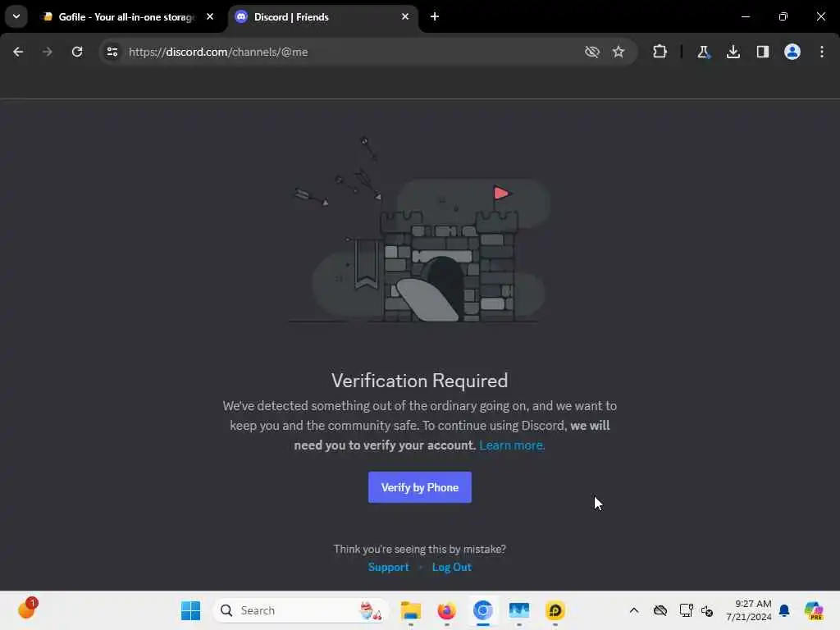Bookmark this page with the star
Viewport: 840px width, 630px height.
tap(619, 52)
